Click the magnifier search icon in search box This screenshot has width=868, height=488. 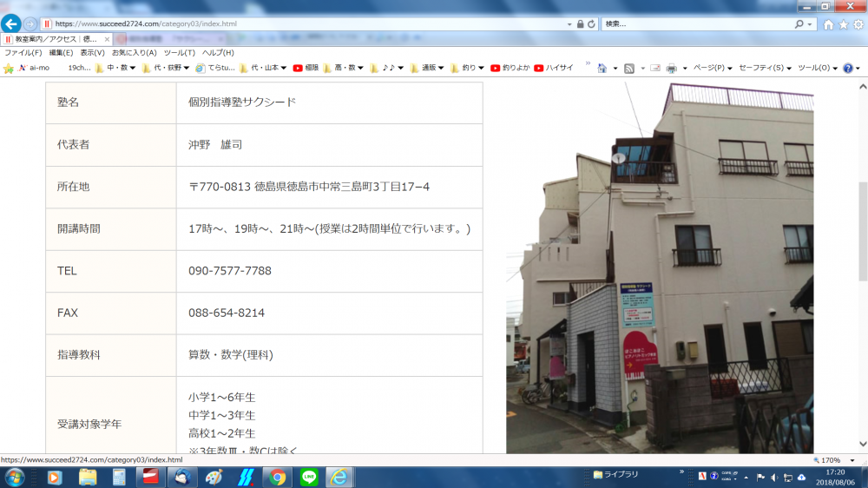coord(799,23)
